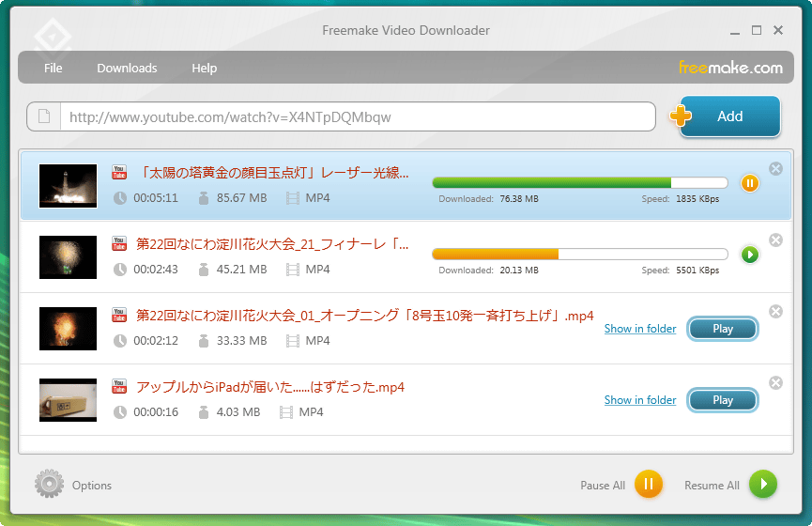Click the title of the 00:02:43 video
The image size is (812, 526).
[x=272, y=244]
